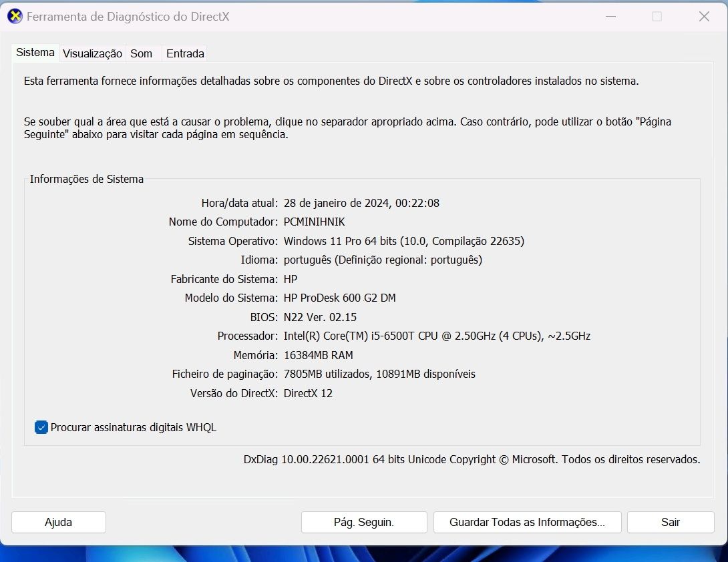Click the HP ProDesk 600 G2 DM model text
The height and width of the screenshot is (562, 728).
[340, 298]
